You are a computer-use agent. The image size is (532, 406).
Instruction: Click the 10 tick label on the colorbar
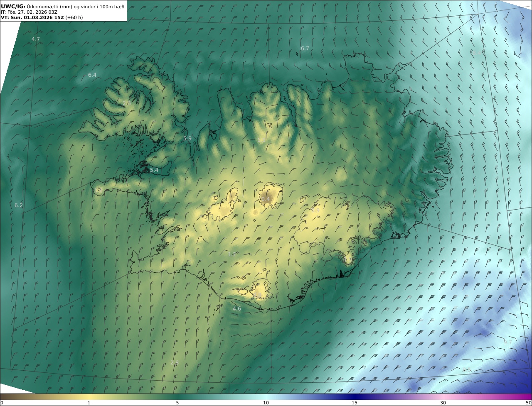(266, 403)
